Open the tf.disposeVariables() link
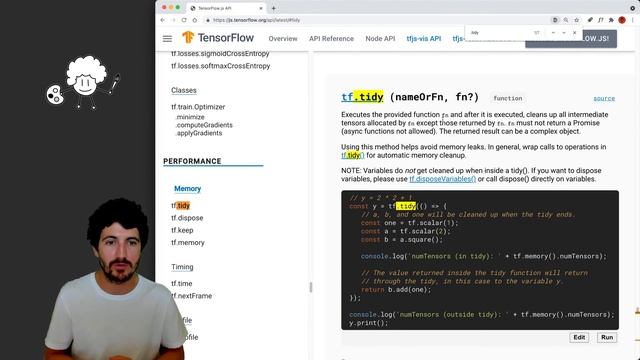 (x=442, y=179)
